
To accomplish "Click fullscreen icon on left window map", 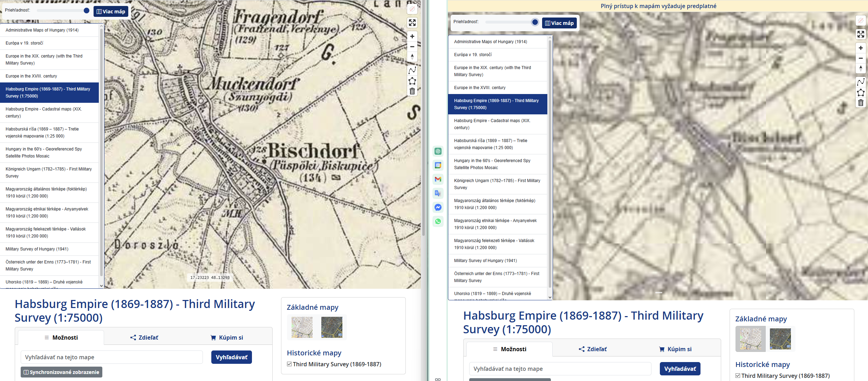I will tap(412, 23).
